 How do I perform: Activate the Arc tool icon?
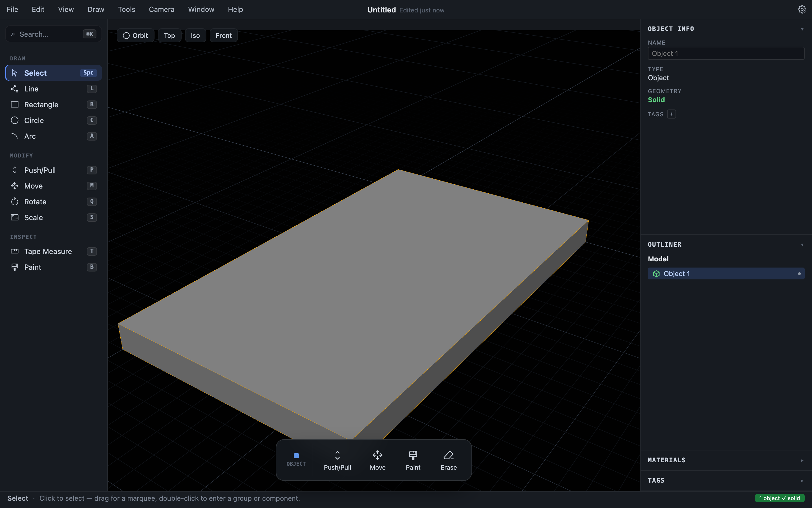14,136
